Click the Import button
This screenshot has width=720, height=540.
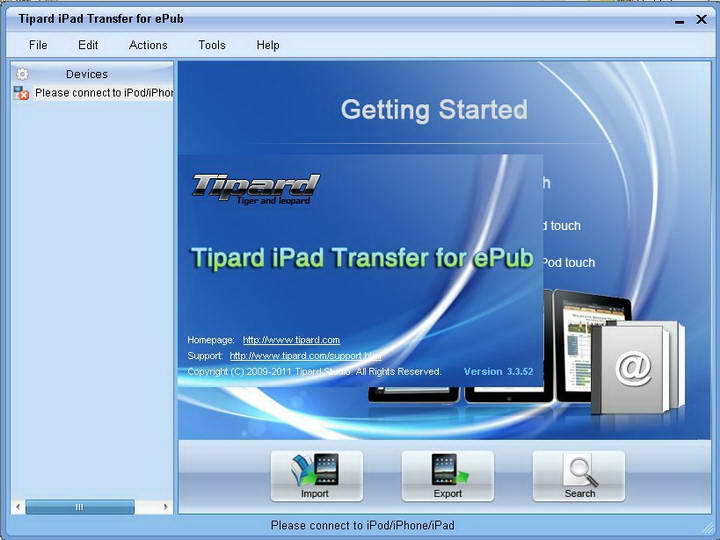point(316,476)
